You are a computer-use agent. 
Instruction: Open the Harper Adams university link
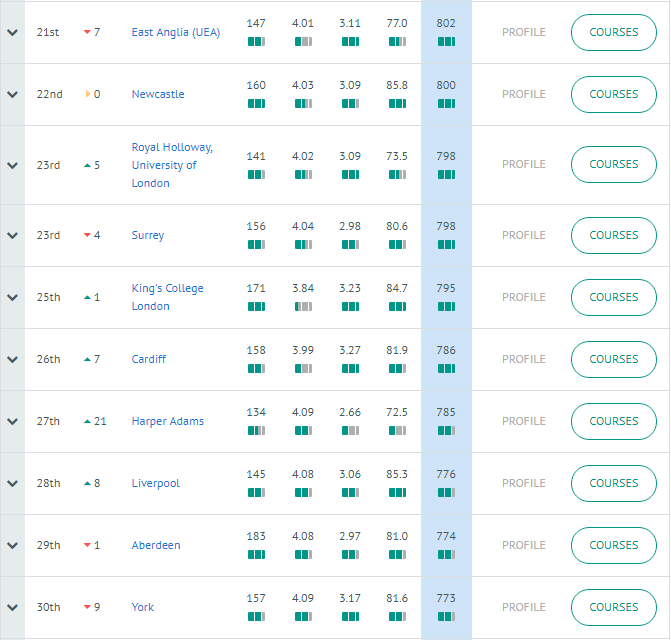(167, 421)
